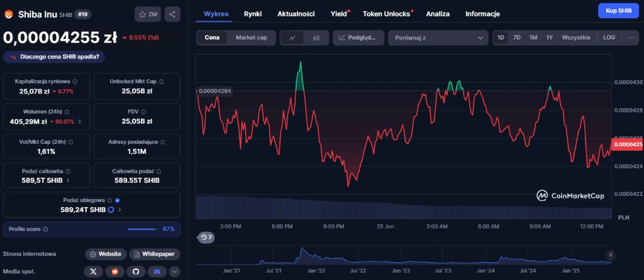The width and height of the screenshot is (644, 280).
Task: Click the 1,51M holder addresses value
Action: 136,151
